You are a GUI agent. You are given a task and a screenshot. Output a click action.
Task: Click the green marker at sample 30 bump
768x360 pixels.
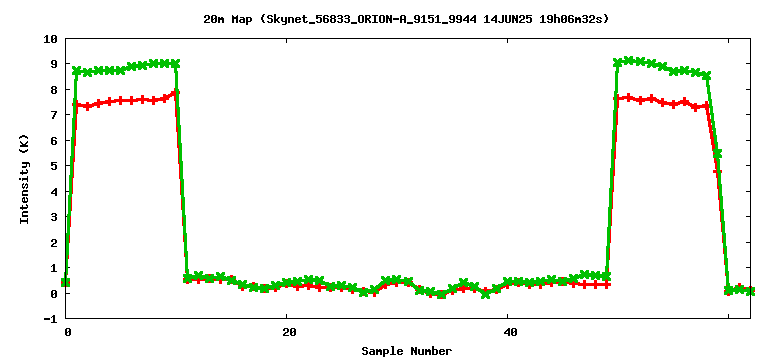pyautogui.click(x=397, y=279)
